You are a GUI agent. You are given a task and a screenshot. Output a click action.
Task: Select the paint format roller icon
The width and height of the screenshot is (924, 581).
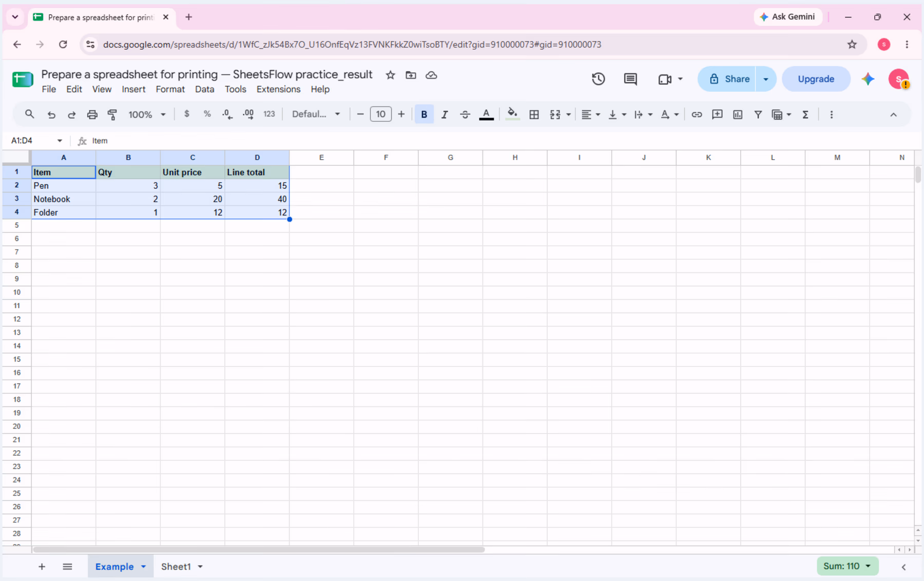coord(112,114)
